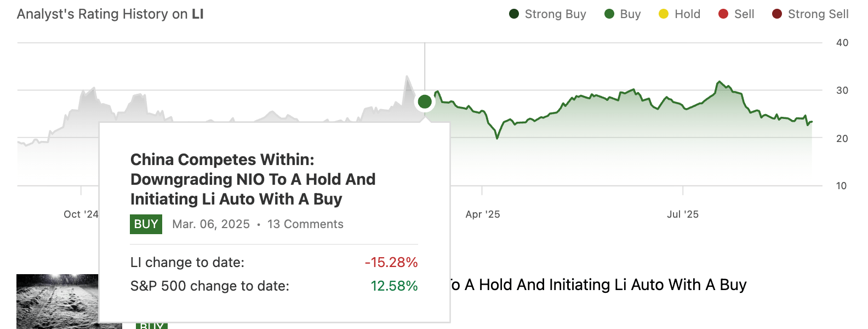Select the green rating marker on the chart
Viewport: 868px width, 329px height.
(425, 101)
